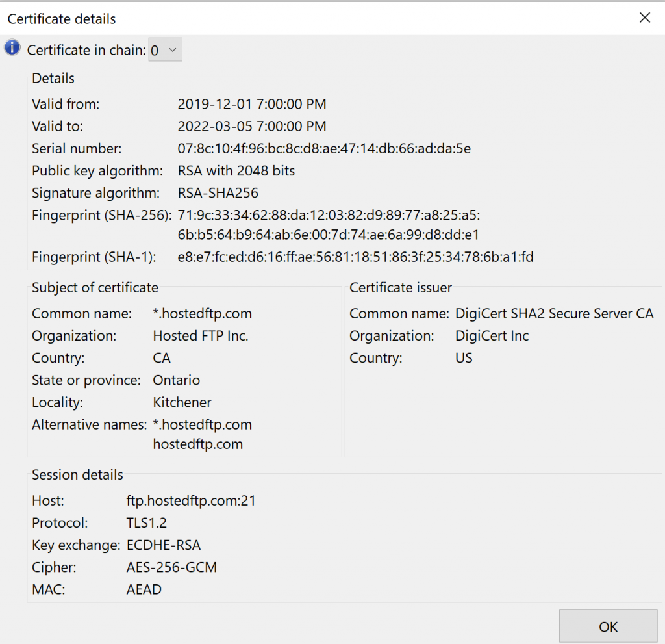Screen dimensions: 665x644
Task: Click protocol value TLS1.2
Action: tap(147, 523)
